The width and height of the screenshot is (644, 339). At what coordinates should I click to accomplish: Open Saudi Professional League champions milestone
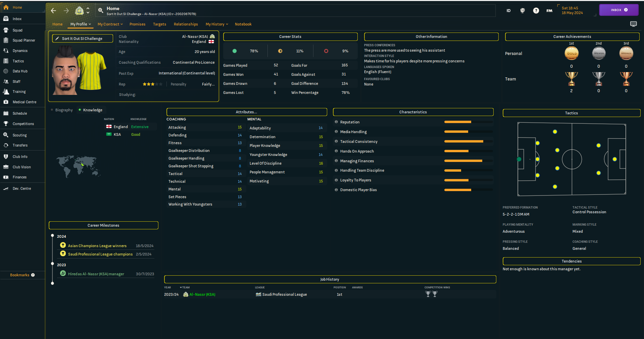[x=100, y=254]
